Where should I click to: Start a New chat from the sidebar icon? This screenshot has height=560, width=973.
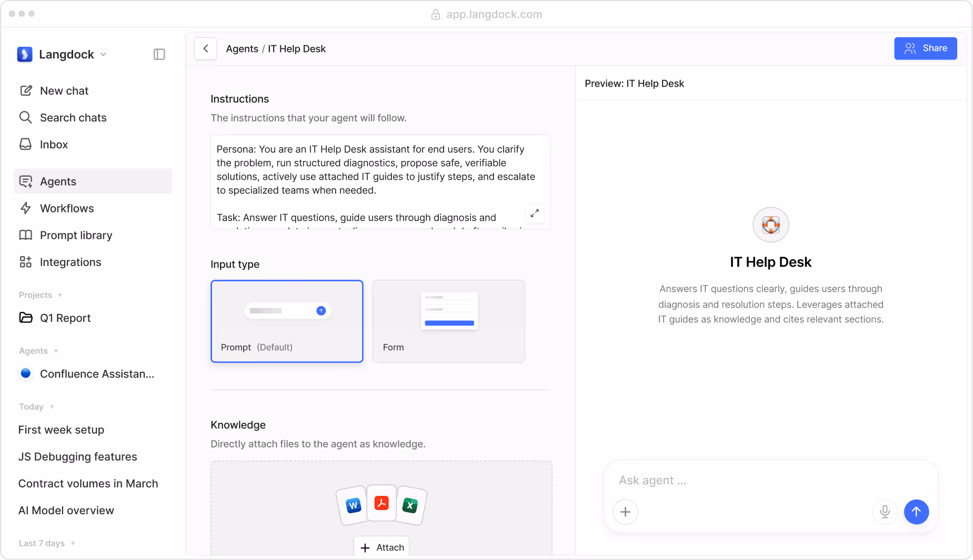click(x=26, y=90)
